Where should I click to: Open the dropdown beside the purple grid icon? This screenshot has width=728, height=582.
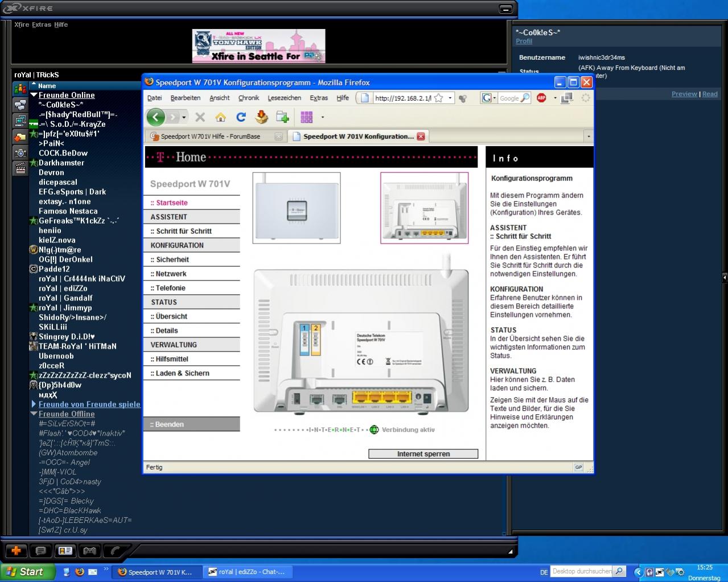(x=323, y=117)
